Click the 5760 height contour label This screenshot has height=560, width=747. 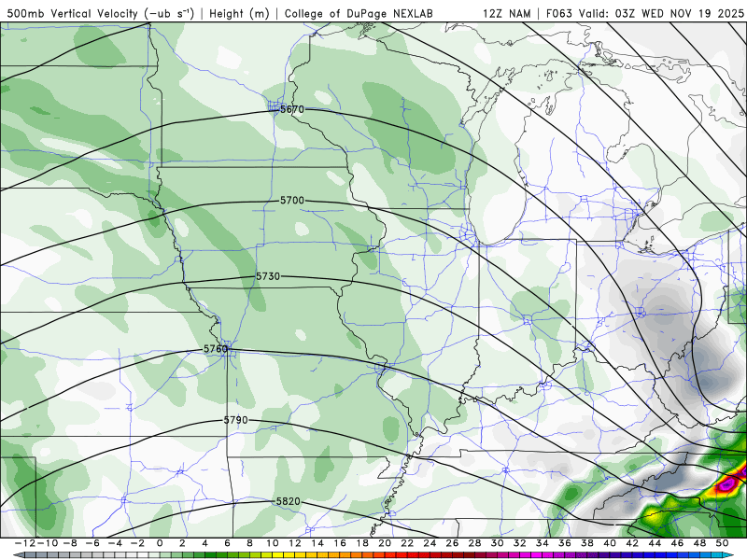(216, 349)
